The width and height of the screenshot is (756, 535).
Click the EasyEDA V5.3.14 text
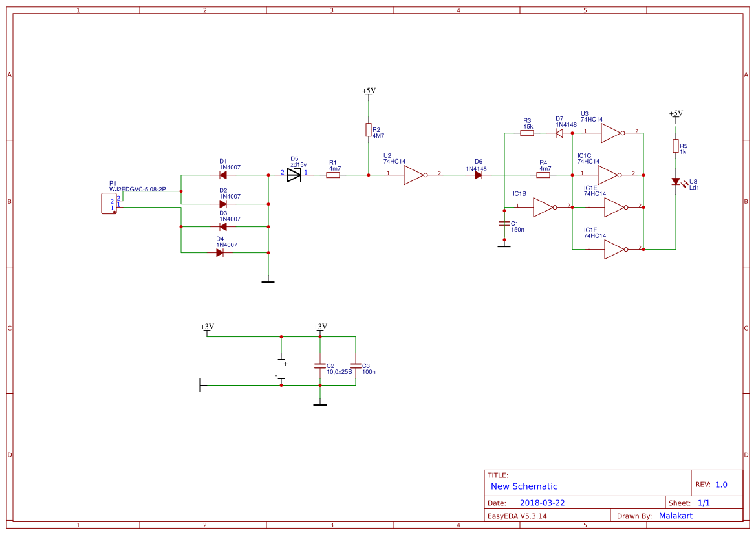click(x=517, y=516)
